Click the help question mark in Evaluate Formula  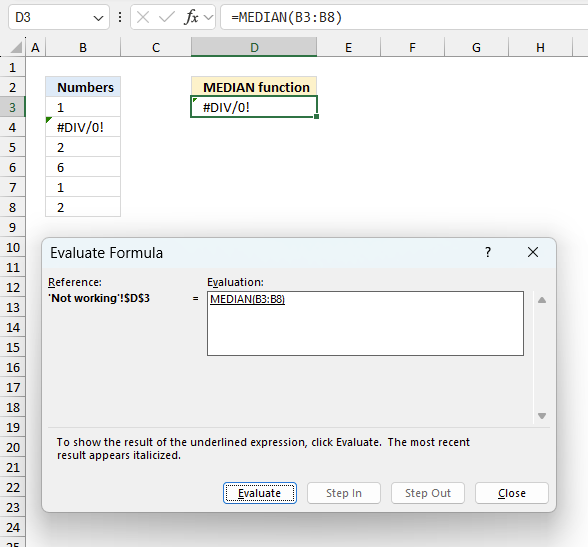click(x=488, y=252)
